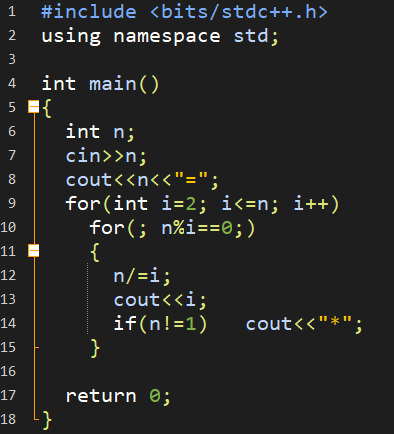Click line number 3 in the gutter
This screenshot has width=394, height=434.
(12, 59)
